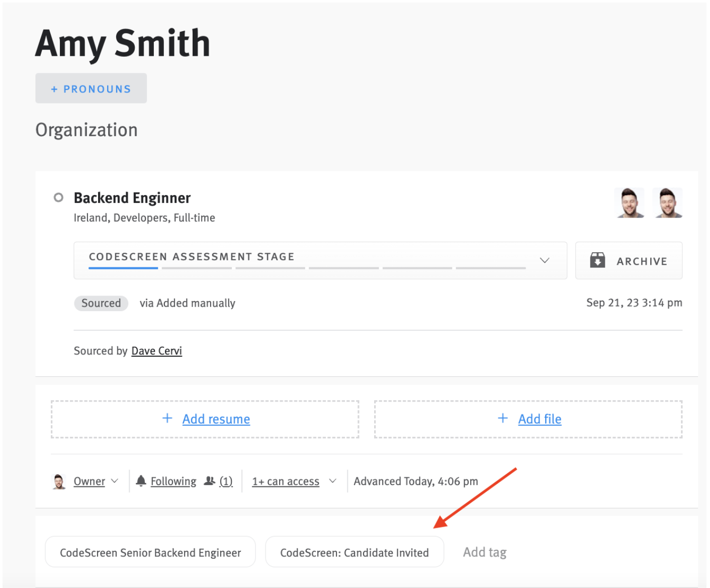Click the bell icon next to Following
Viewport: 710px width, 588px height.
click(x=141, y=481)
